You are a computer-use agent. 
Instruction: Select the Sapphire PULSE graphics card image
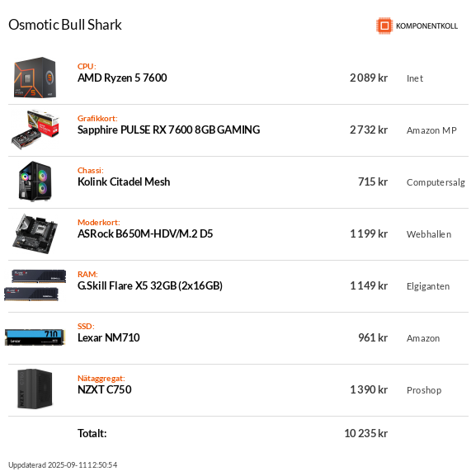pyautogui.click(x=35, y=130)
